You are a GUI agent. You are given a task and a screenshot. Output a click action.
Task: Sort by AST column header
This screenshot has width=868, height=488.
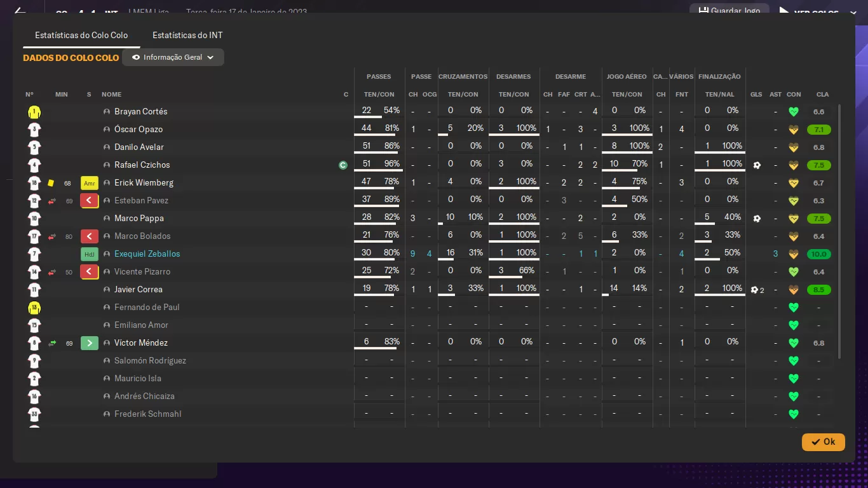click(776, 95)
